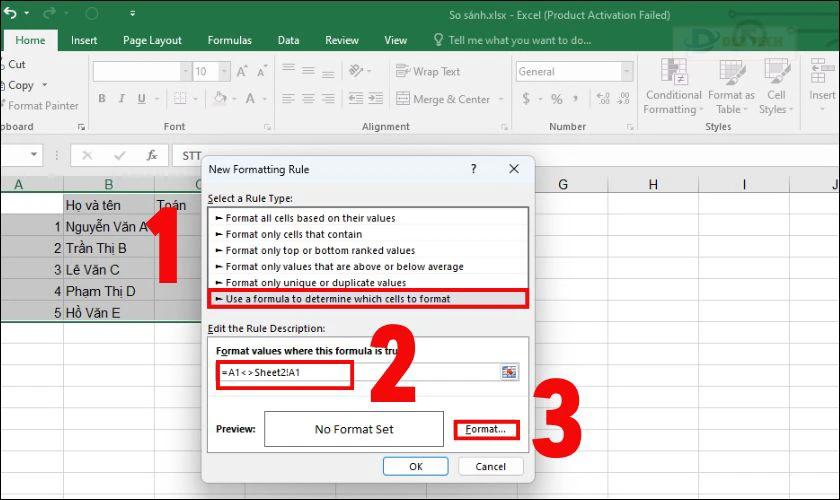Click Cut in clipboard group
Image resolution: width=840 pixels, height=500 pixels.
[13, 64]
